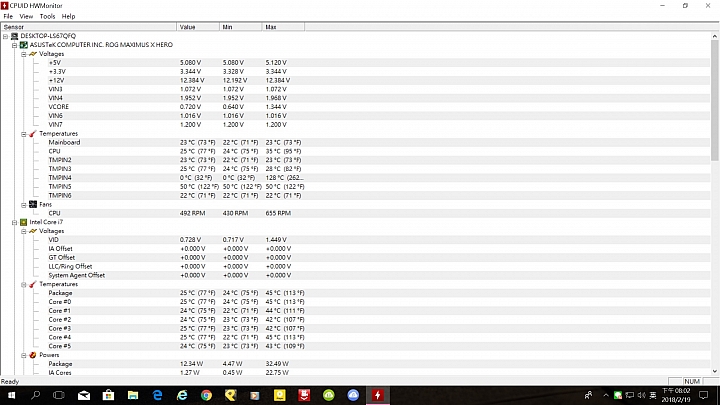Open the Help menu
The image size is (720, 405).
click(x=68, y=17)
